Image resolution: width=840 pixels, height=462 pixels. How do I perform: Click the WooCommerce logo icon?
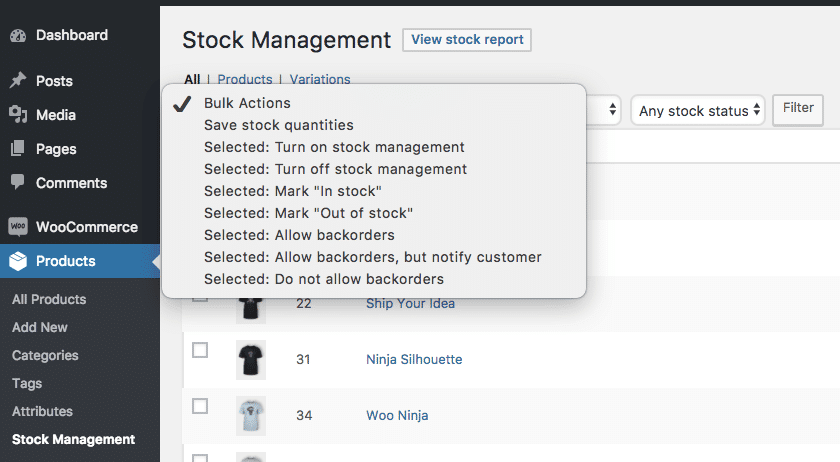pyautogui.click(x=18, y=226)
